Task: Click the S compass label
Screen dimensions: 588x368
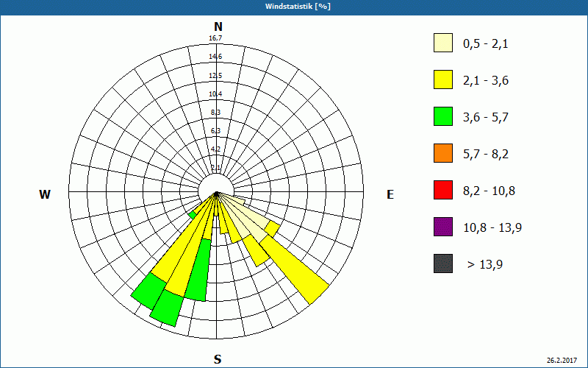Action: [218, 359]
